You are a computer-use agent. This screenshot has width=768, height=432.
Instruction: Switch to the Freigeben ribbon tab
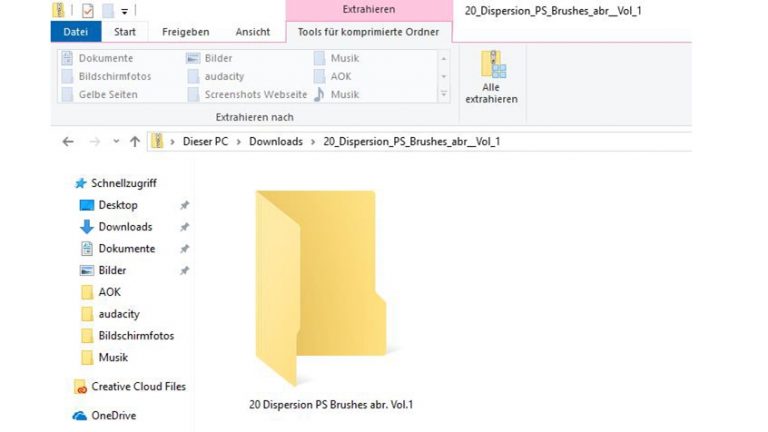pyautogui.click(x=186, y=32)
